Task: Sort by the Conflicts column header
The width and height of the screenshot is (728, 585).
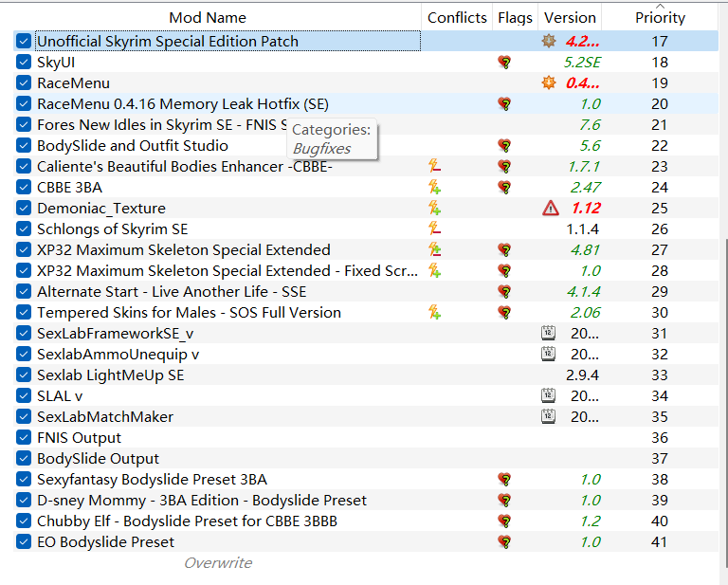Action: pos(457,18)
